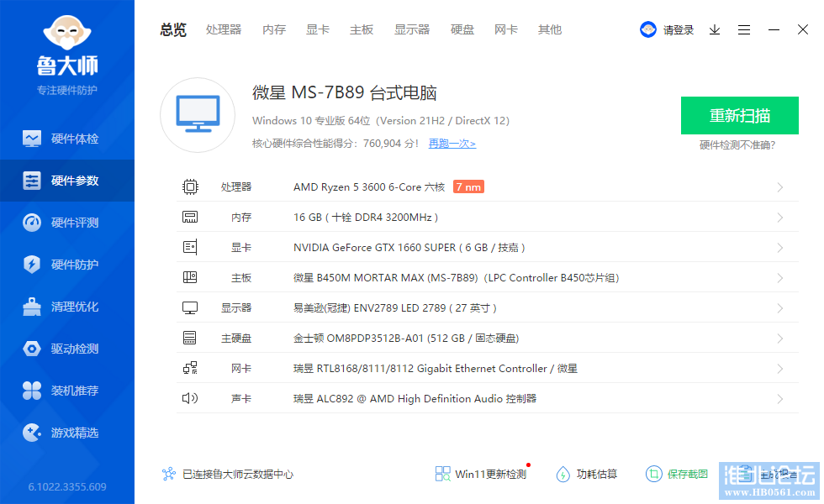
Task: Click 保存截图 label
Action: point(688,474)
